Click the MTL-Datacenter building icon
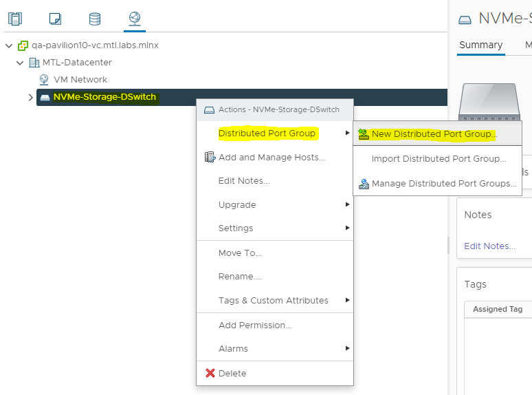 coord(34,63)
